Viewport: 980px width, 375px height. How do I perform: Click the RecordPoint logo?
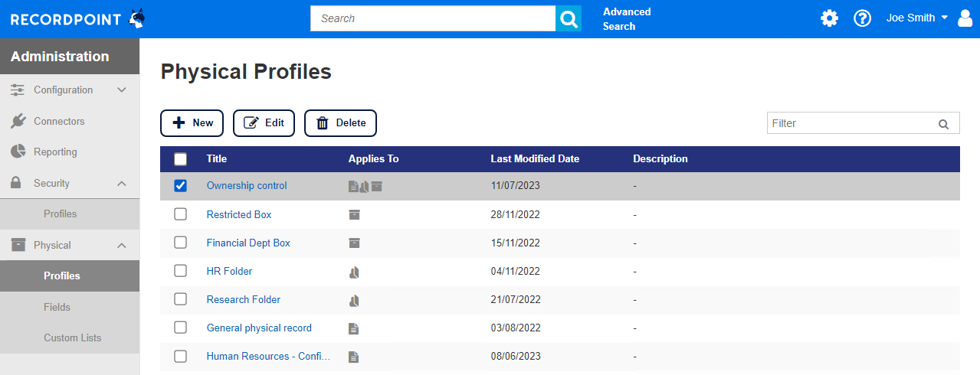(77, 18)
